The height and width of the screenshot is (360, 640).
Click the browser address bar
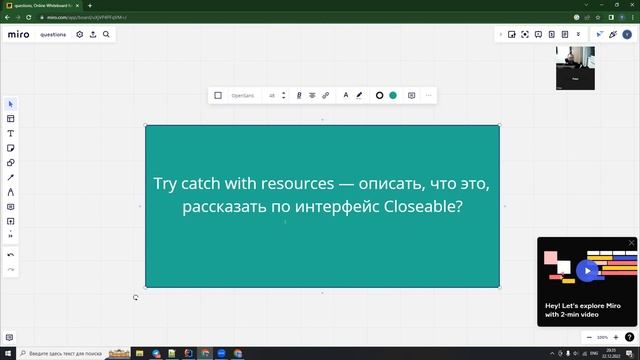[x=302, y=18]
